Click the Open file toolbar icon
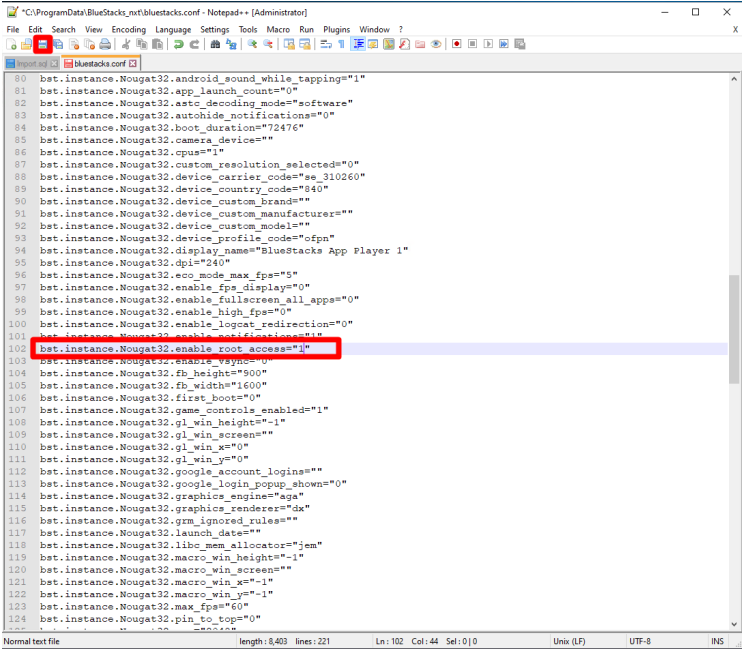The width and height of the screenshot is (747, 649). (26, 44)
